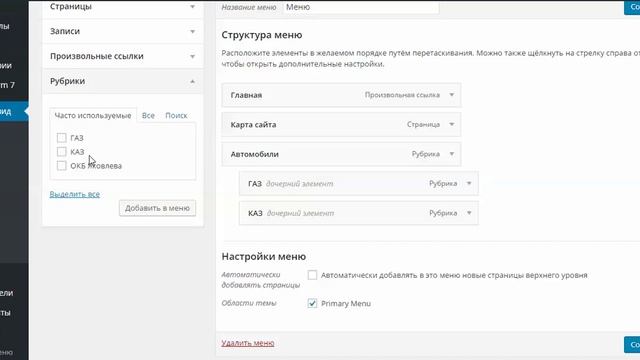The image size is (640, 360).
Task: Enable auto-adding new top-level pages
Action: coord(312,275)
